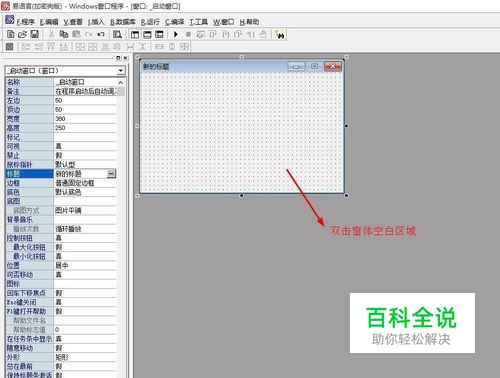Open the T.工具 menu
This screenshot has height=378, width=500.
[x=199, y=22]
